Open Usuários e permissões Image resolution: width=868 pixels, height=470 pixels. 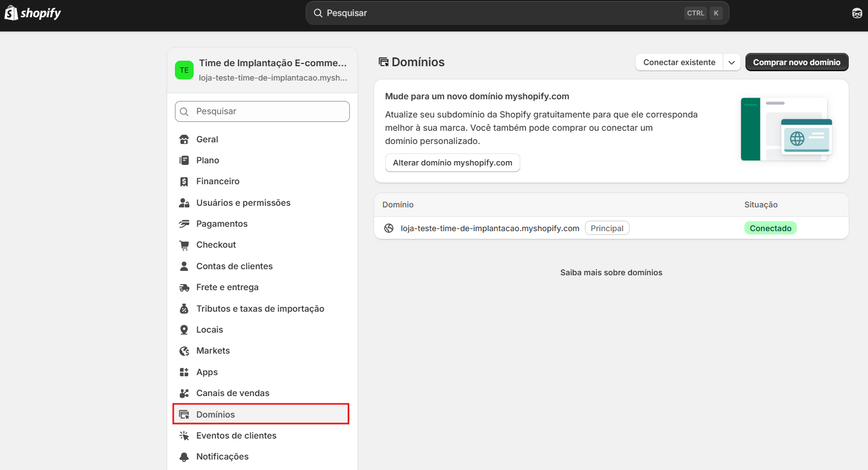(x=262, y=203)
